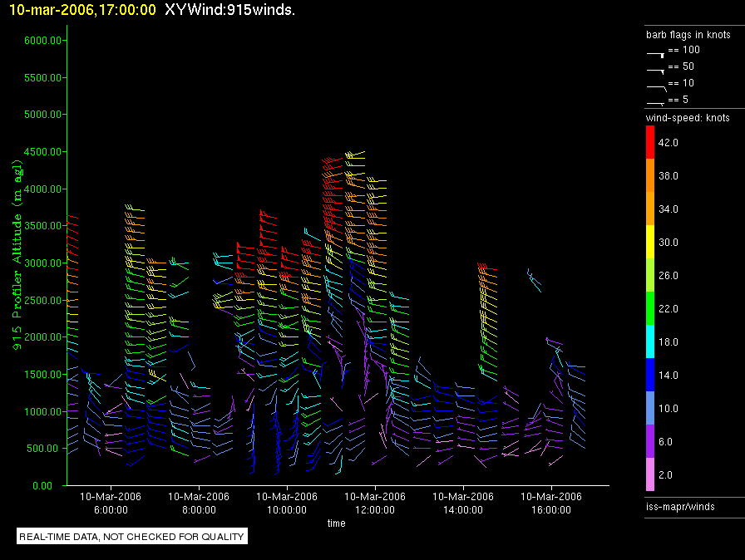745x560 pixels.
Task: Select the cyan 18.0 knots color band
Action: click(651, 341)
